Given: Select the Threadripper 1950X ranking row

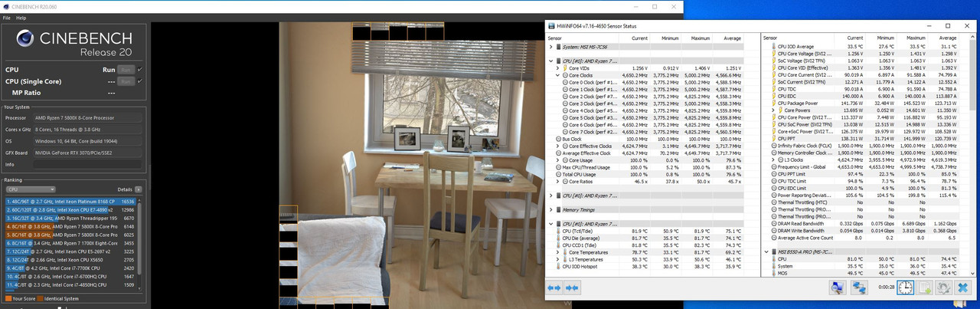Looking at the screenshot, I should click(71, 218).
